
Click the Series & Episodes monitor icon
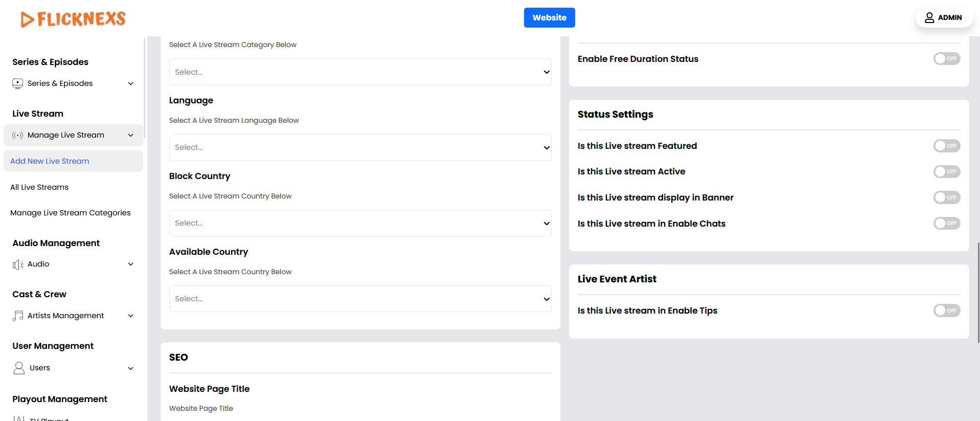pyautogui.click(x=18, y=83)
